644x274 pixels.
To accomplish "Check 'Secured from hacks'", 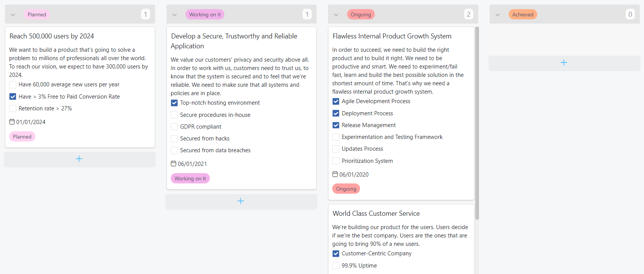I will click(x=174, y=139).
